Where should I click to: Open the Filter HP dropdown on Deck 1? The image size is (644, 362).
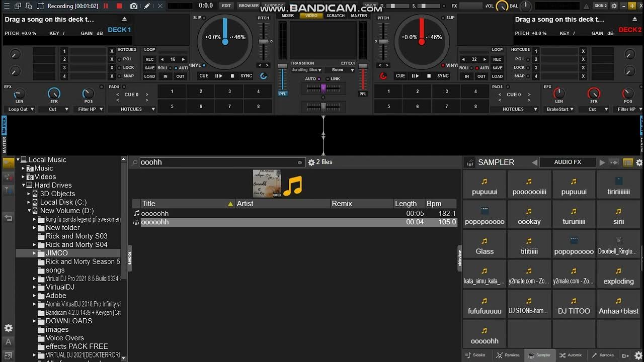coord(90,109)
